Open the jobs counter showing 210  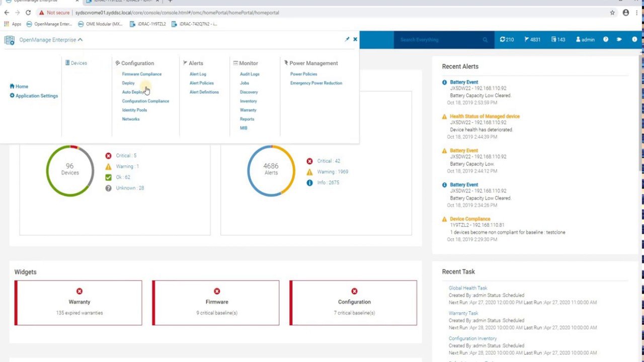click(507, 40)
